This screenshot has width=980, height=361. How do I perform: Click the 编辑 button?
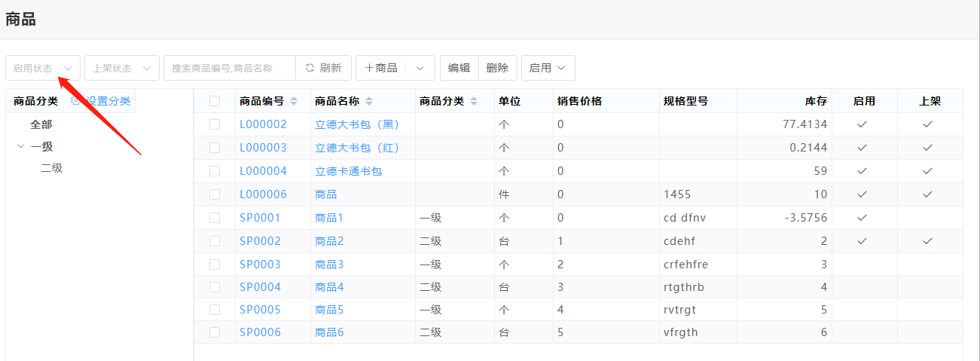point(459,68)
